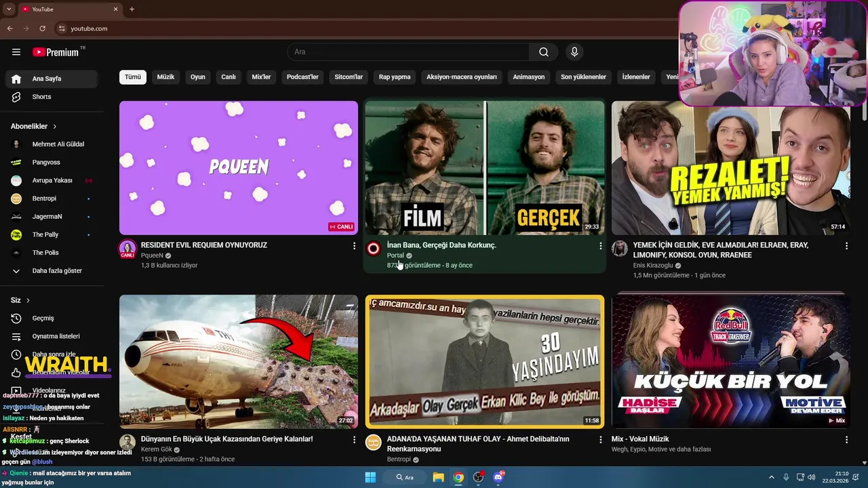
Task: Open options for RESIDENT EVIL REQUIEM video
Action: point(354,246)
